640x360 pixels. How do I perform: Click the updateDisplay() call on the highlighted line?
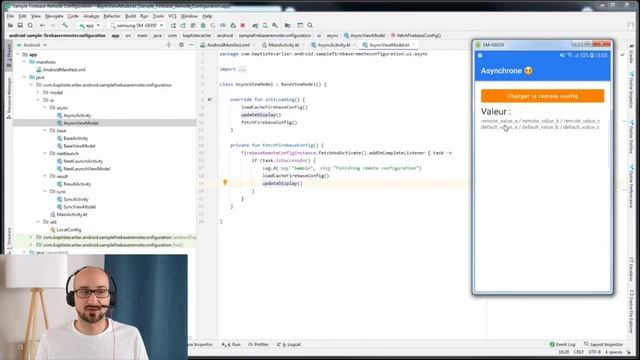(x=282, y=183)
